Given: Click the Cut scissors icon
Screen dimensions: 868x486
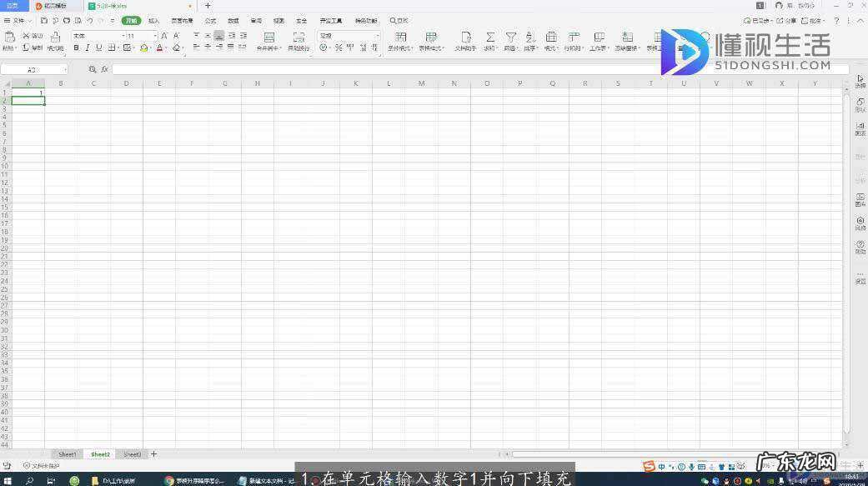Looking at the screenshot, I should tap(26, 35).
